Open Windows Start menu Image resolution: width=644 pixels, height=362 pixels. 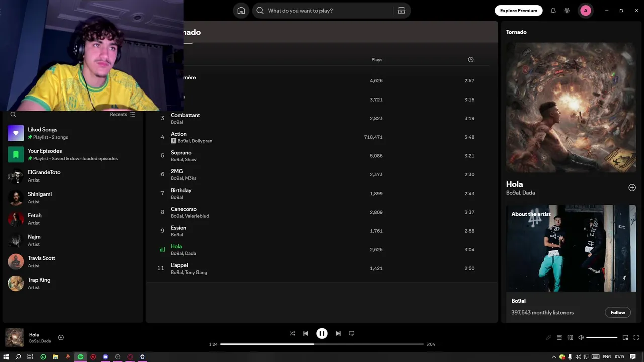coord(6,357)
